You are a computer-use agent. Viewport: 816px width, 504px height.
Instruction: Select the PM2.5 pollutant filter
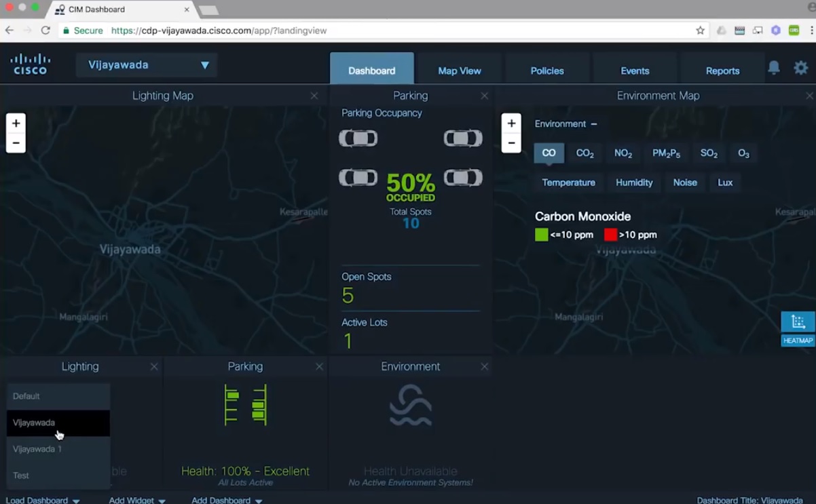tap(666, 153)
